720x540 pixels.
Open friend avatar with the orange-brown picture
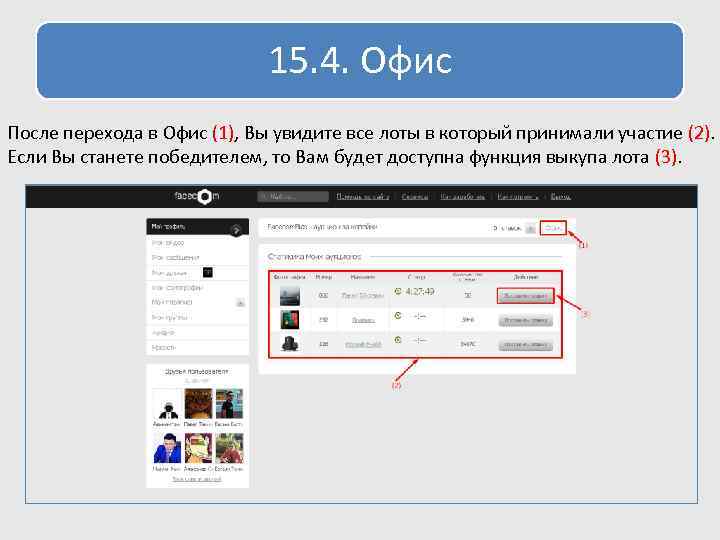click(x=198, y=404)
